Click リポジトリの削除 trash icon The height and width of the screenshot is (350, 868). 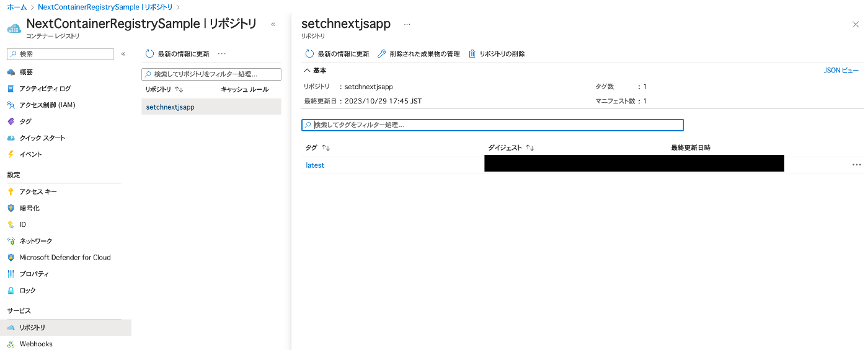point(472,54)
